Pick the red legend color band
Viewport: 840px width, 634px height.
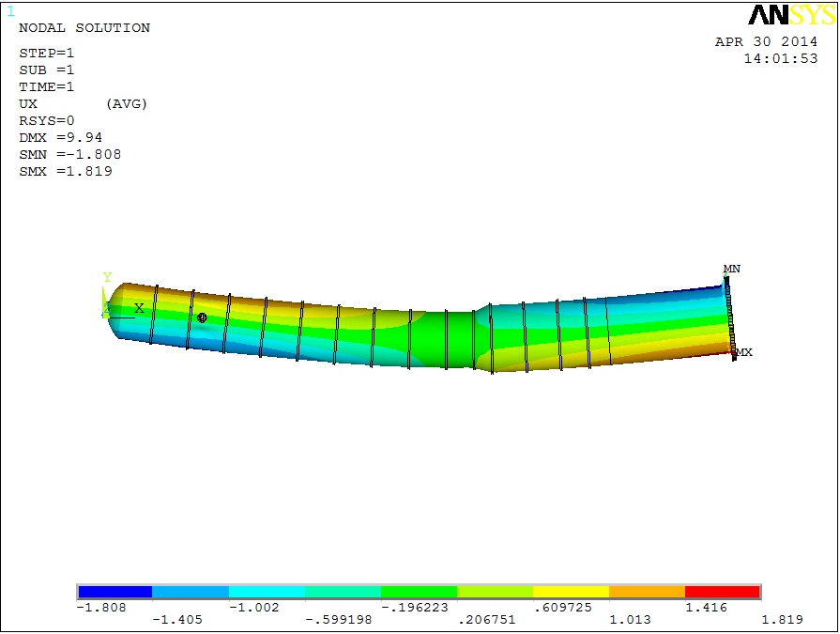tap(722, 592)
